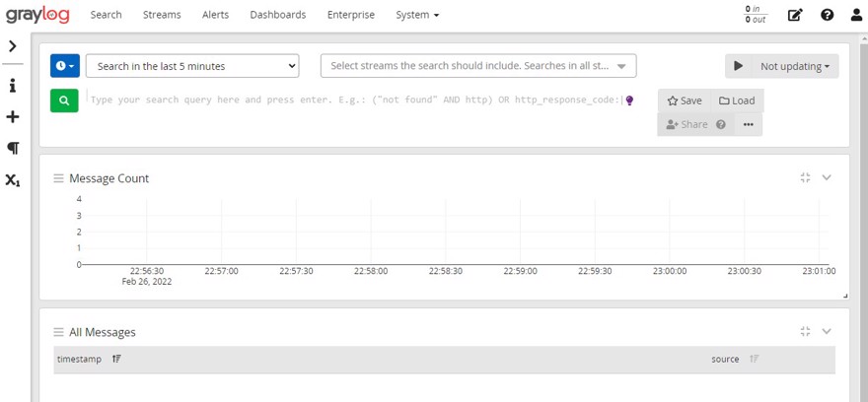The image size is (868, 402).
Task: Click the help icon beside Share
Action: (721, 124)
